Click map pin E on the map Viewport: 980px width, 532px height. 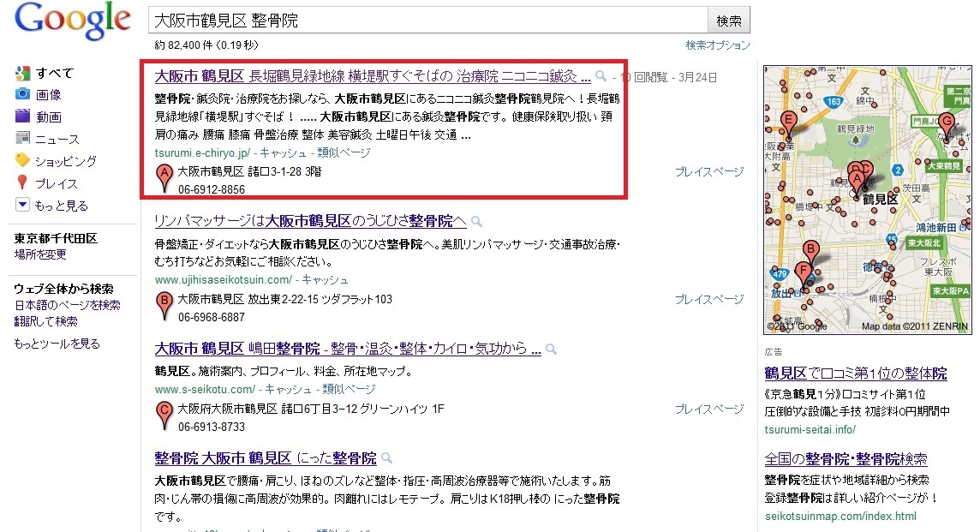pos(789,124)
